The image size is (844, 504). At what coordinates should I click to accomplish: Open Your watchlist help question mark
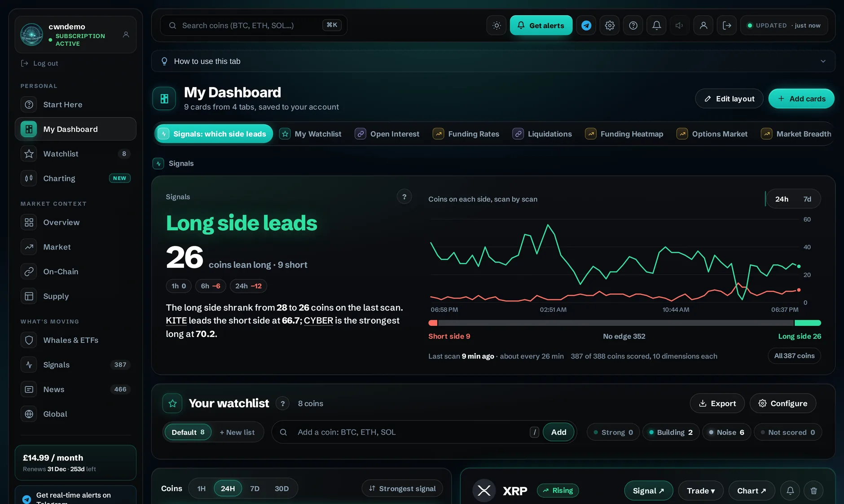(282, 403)
